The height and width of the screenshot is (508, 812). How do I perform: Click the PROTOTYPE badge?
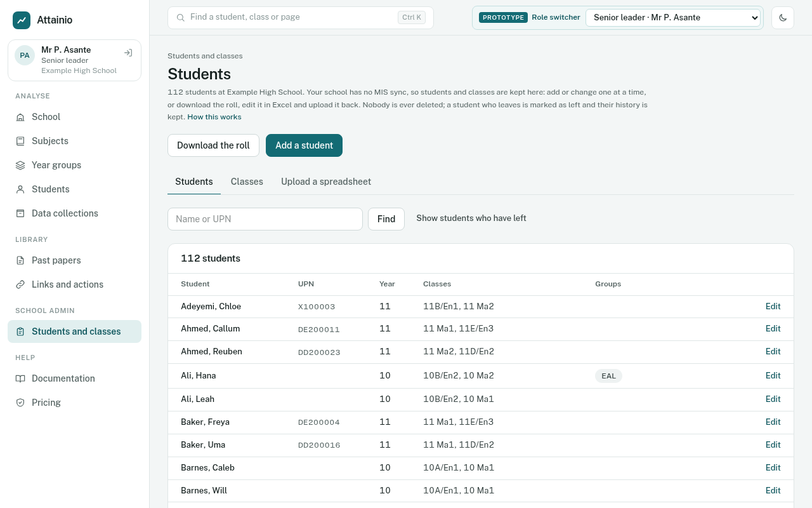[503, 18]
